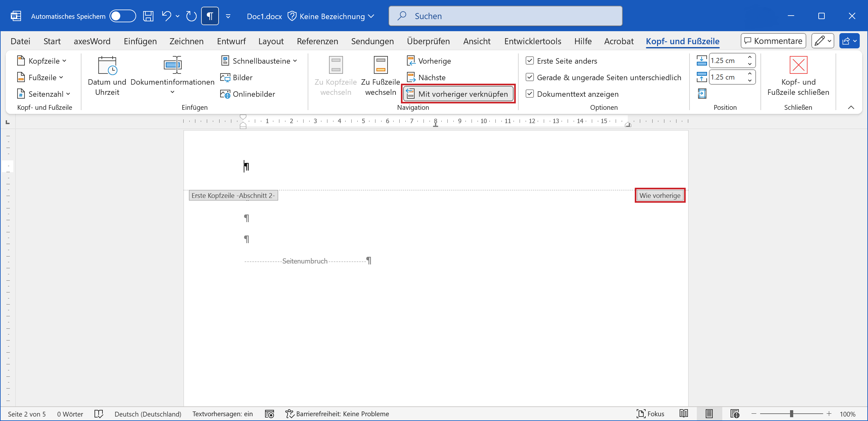Open share button dropdown

tap(855, 41)
